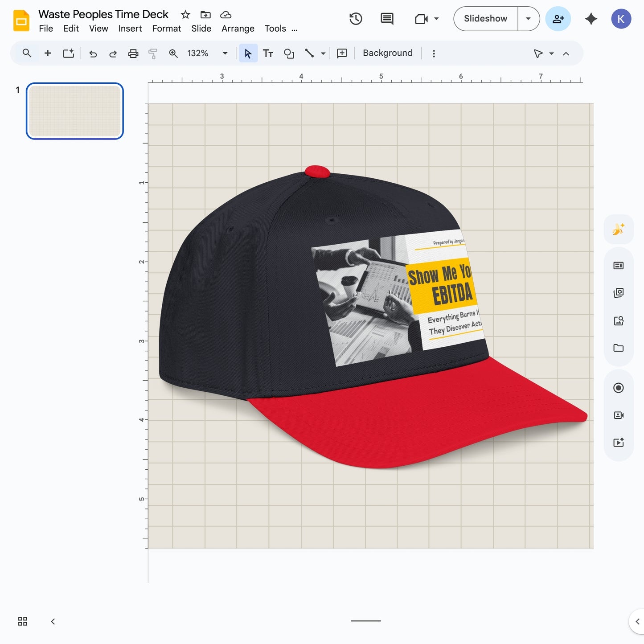
Task: Add a new slide plus icon
Action: click(x=48, y=53)
